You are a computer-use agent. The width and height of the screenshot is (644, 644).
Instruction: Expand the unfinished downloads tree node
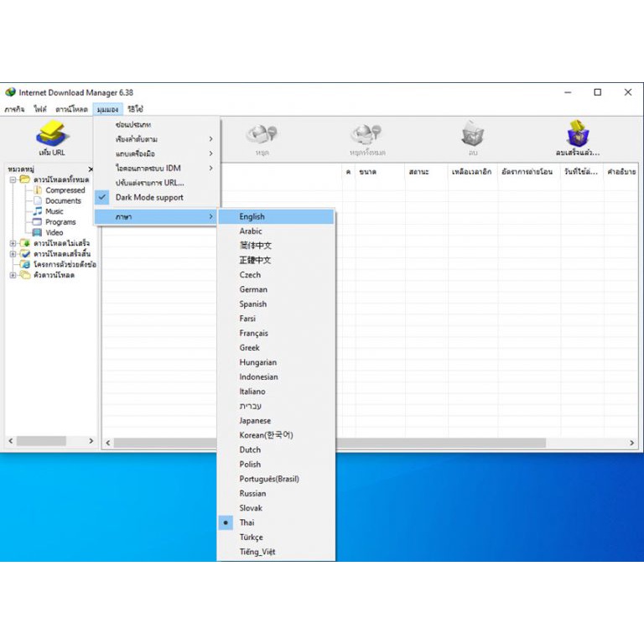13,243
